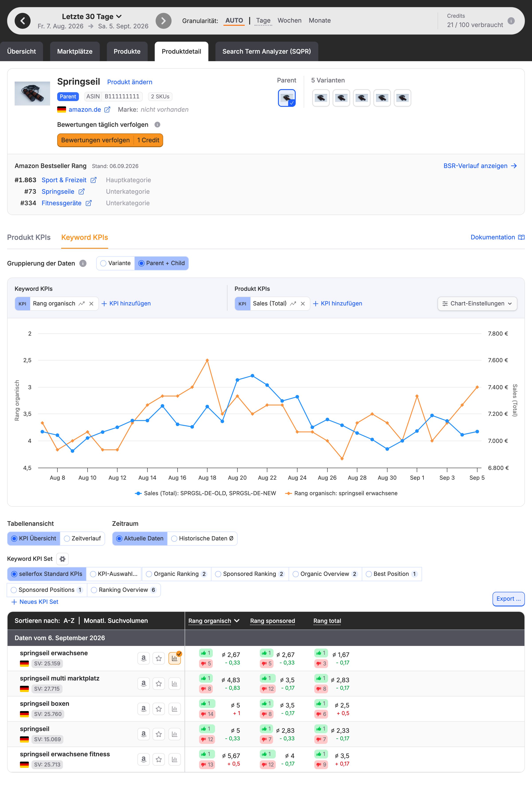Set granularity to Monate
The width and height of the screenshot is (532, 786).
320,20
